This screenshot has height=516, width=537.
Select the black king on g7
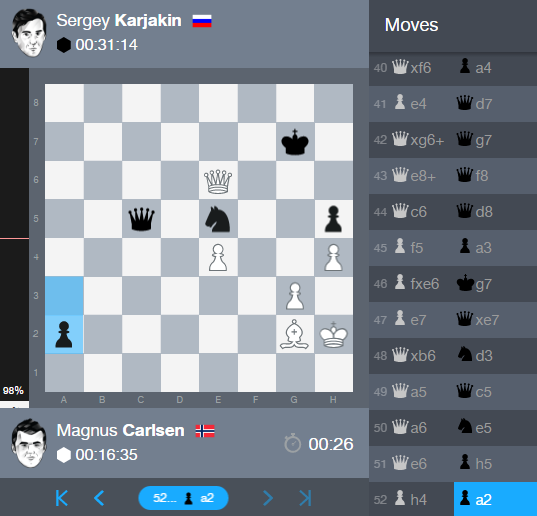pos(295,142)
